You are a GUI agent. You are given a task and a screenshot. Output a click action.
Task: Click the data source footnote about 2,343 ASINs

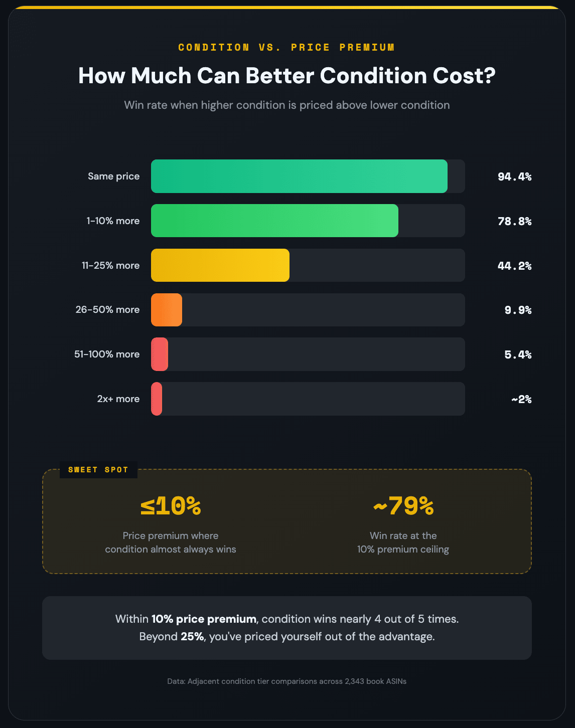click(287, 681)
